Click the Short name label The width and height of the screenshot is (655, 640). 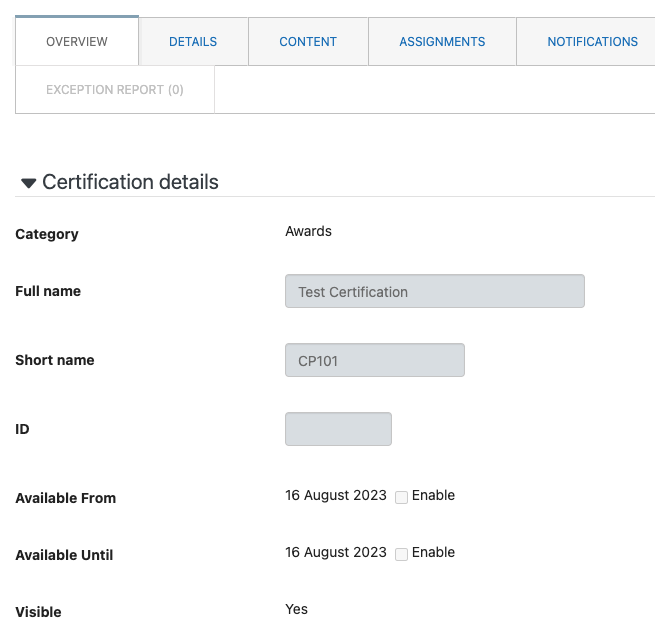[x=55, y=360]
